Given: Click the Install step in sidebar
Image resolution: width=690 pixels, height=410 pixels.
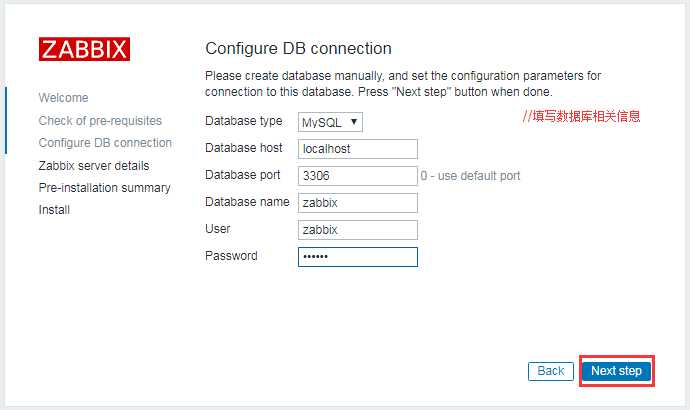Looking at the screenshot, I should (x=54, y=210).
